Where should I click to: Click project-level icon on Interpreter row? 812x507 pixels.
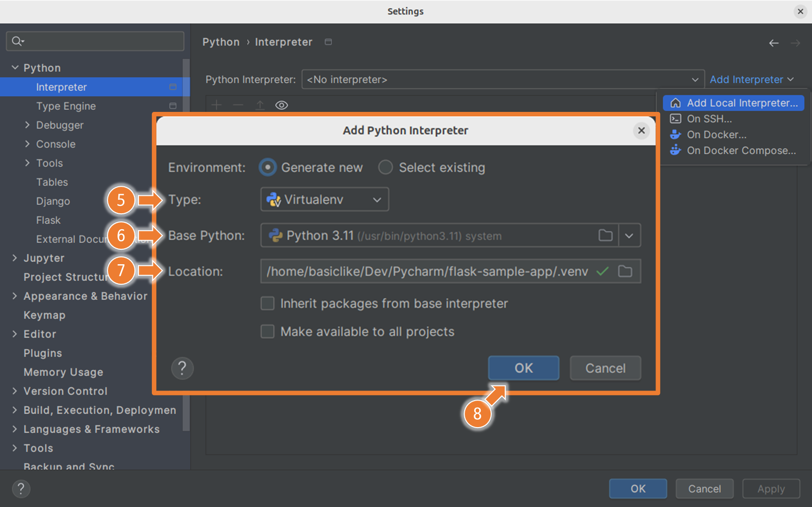point(173,87)
